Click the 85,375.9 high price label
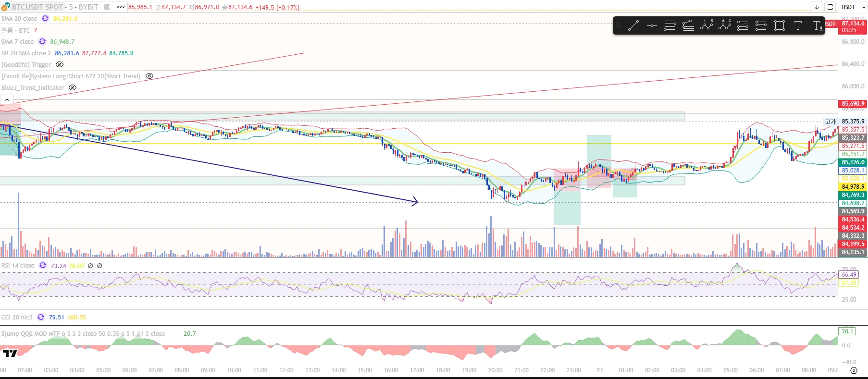Viewport: 868px width, 379px height. (x=853, y=122)
